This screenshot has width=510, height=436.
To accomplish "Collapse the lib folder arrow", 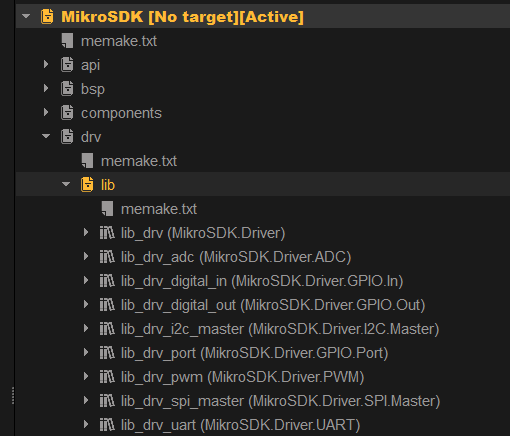I will pyautogui.click(x=66, y=184).
